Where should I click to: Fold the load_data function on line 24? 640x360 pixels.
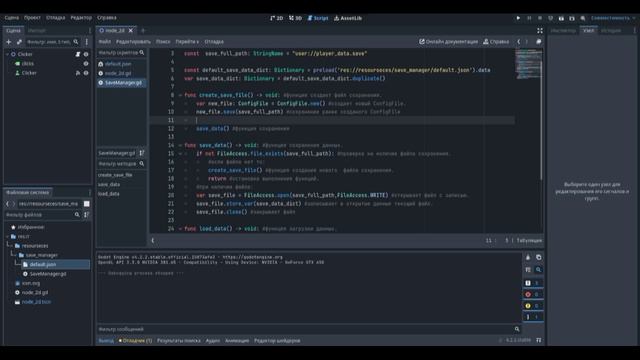(180, 229)
